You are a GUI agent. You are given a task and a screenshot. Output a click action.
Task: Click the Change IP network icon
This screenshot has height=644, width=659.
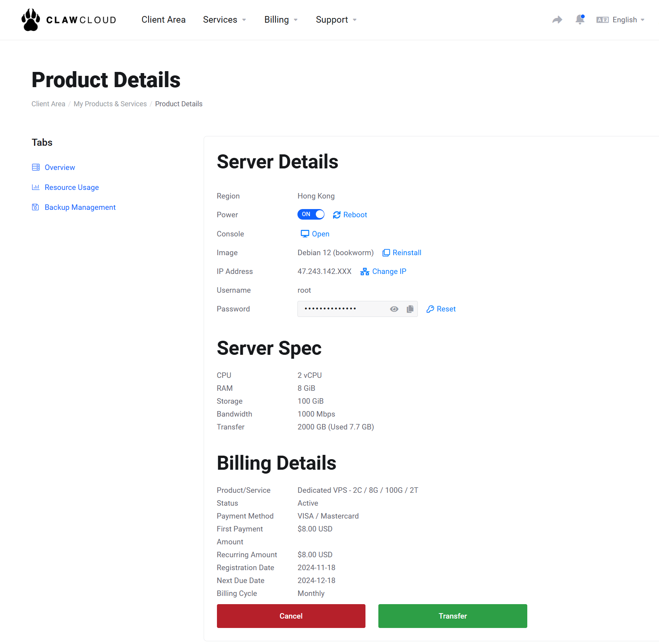pos(365,272)
